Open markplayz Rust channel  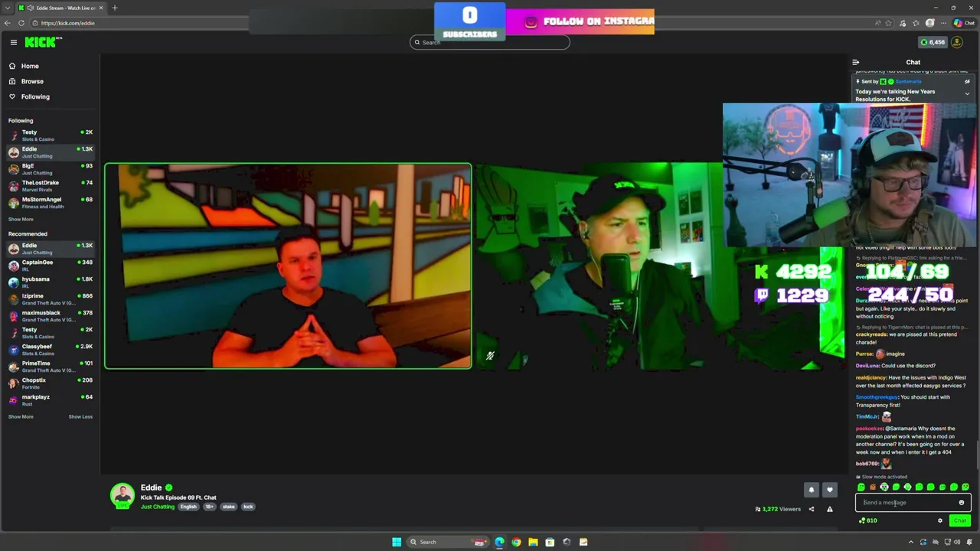[51, 400]
